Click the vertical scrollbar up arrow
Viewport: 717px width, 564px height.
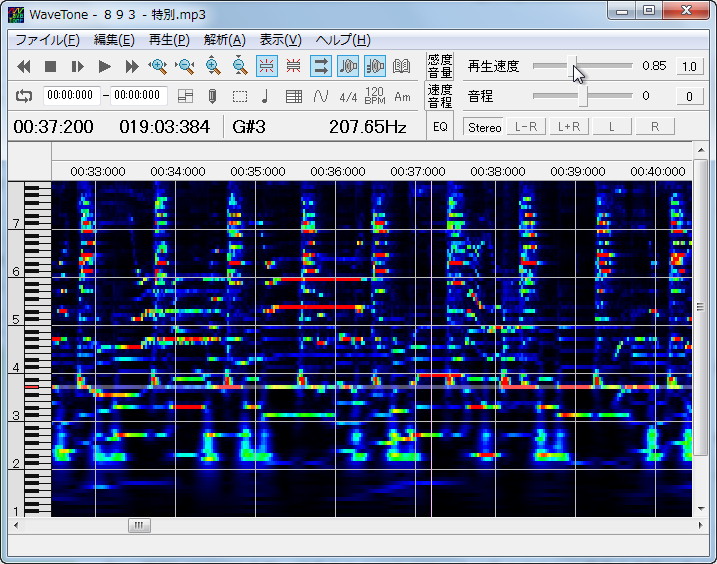[x=701, y=150]
